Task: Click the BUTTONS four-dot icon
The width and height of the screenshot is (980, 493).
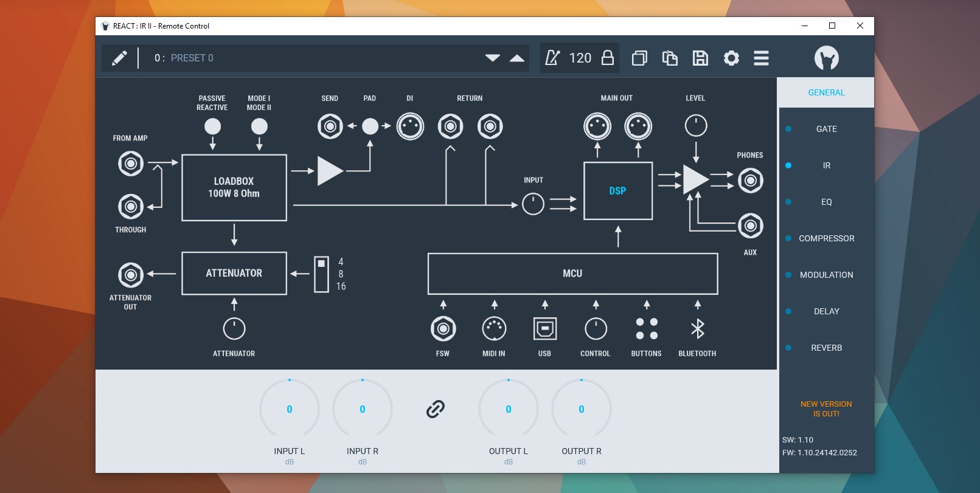Action: click(x=647, y=329)
